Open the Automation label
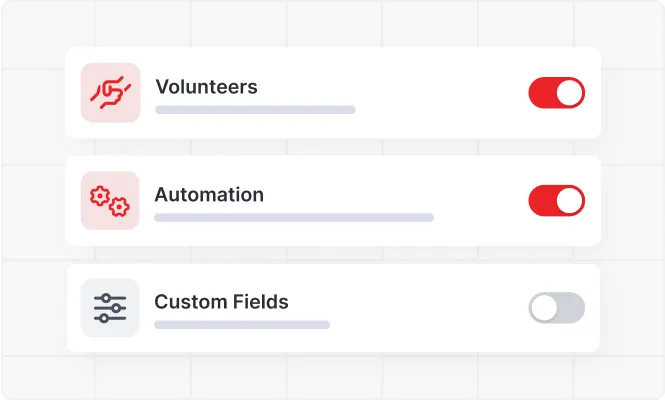 coord(209,195)
